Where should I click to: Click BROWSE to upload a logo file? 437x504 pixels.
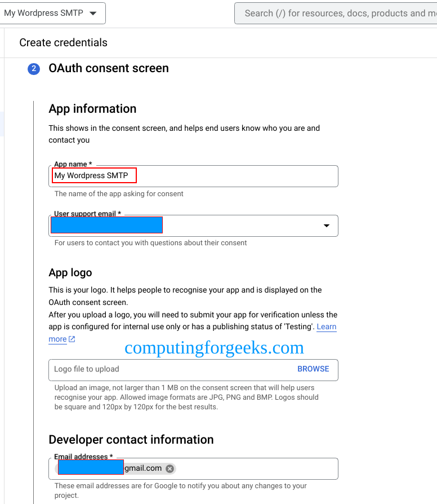(313, 369)
